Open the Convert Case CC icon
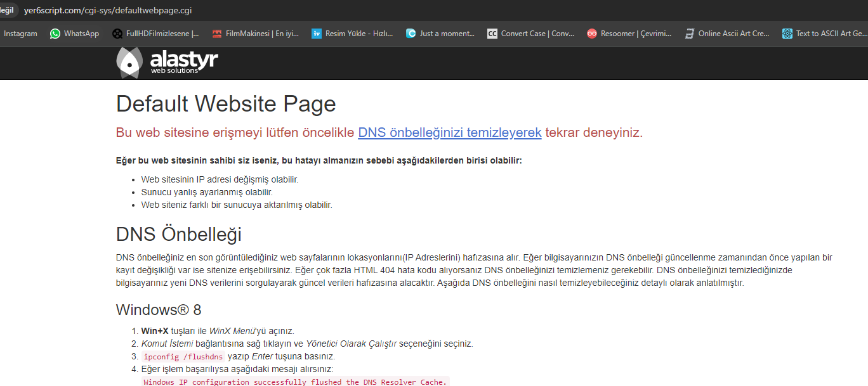 click(492, 34)
